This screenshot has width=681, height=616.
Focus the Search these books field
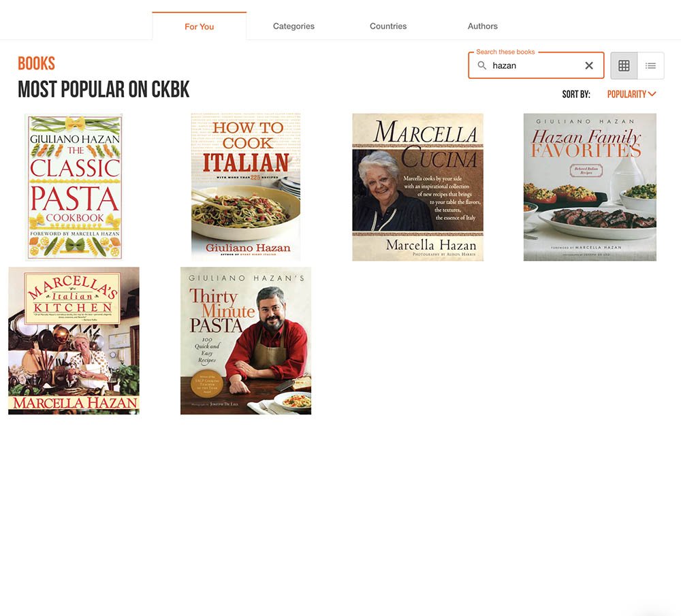coord(536,65)
